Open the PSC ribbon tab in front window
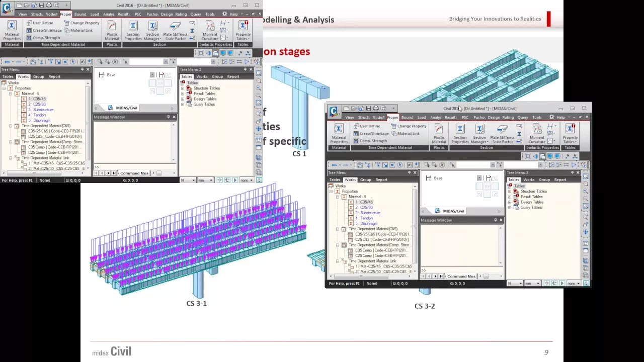 tap(465, 118)
